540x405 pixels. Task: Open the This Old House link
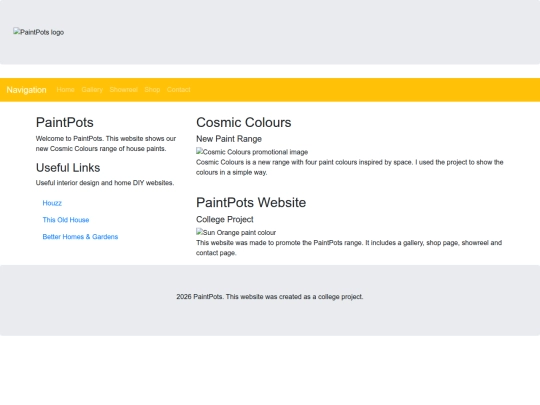(66, 220)
